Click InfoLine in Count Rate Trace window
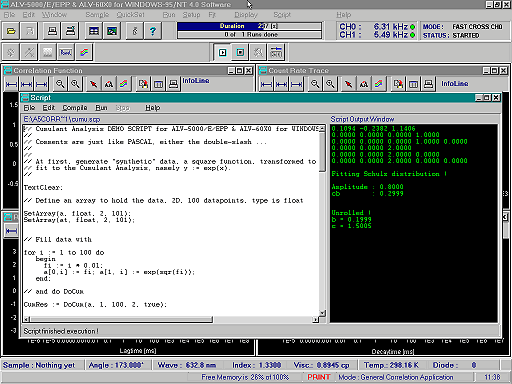This screenshot has height=384, width=512. coord(455,84)
